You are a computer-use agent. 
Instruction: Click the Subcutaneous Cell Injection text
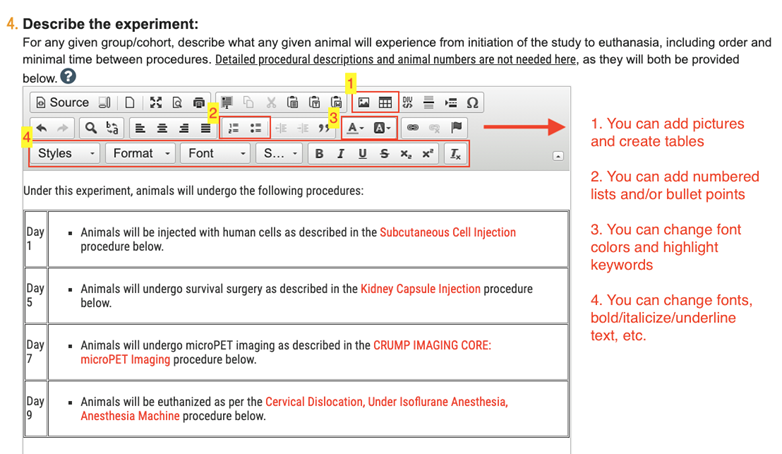pos(447,232)
